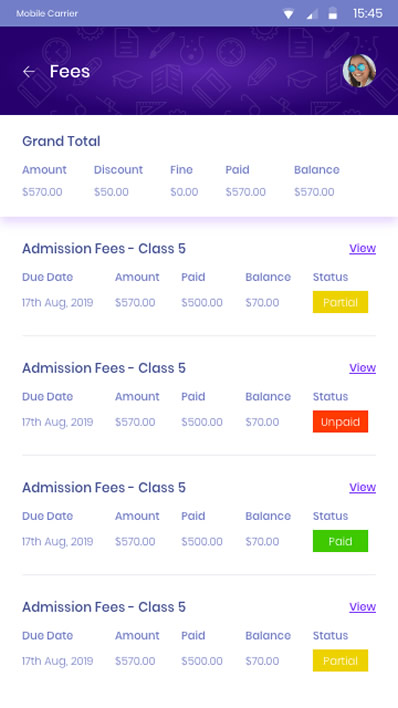Open View link of second admission fee
The image size is (398, 708).
(x=362, y=368)
